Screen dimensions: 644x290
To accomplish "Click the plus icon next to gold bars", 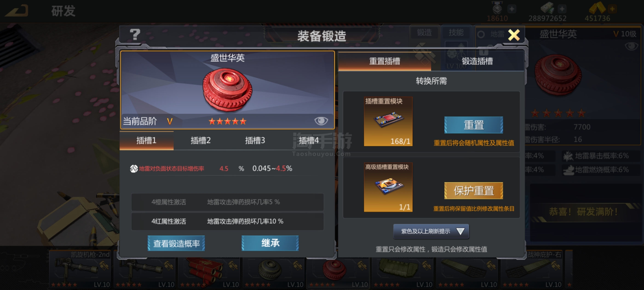I will tap(612, 9).
